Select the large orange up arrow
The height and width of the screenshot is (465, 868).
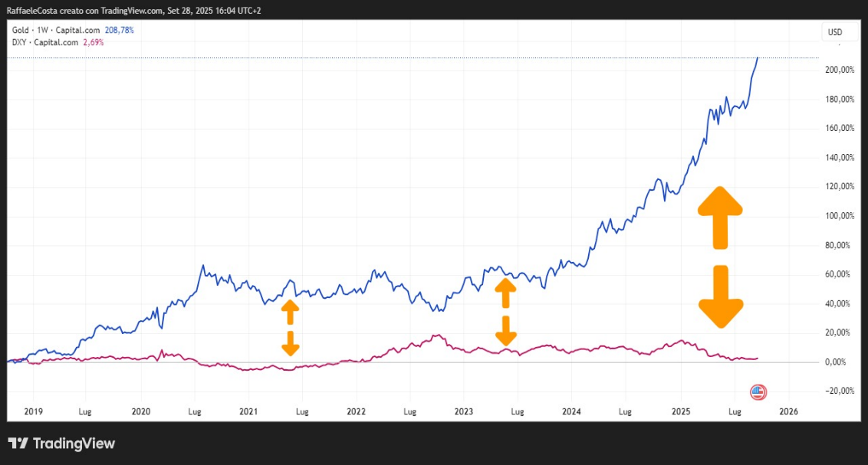[x=719, y=217]
